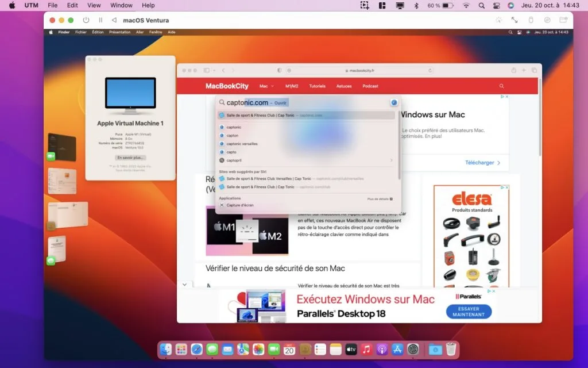588x368 pixels.
Task: Open Photos from the guest Dock
Action: point(258,350)
